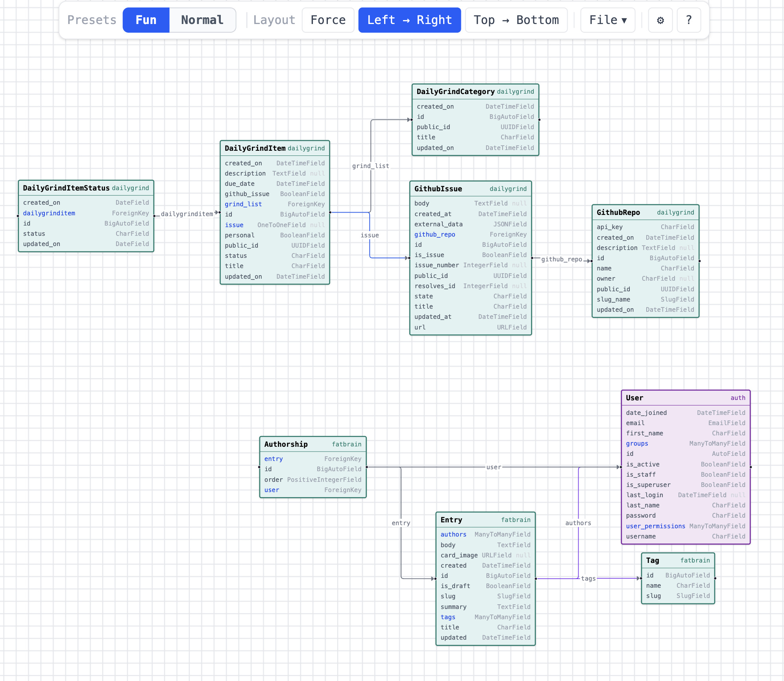Open the File dropdown menu
Image resolution: width=784 pixels, height=681 pixels.
click(607, 20)
